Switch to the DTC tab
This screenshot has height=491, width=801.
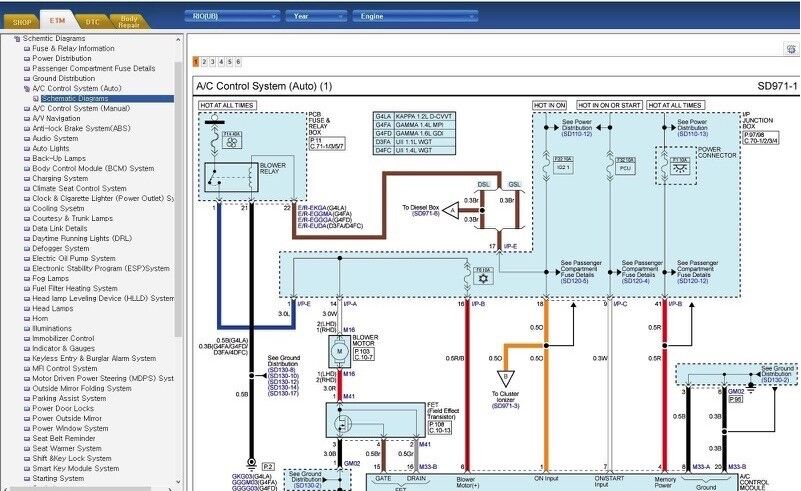pyautogui.click(x=92, y=19)
